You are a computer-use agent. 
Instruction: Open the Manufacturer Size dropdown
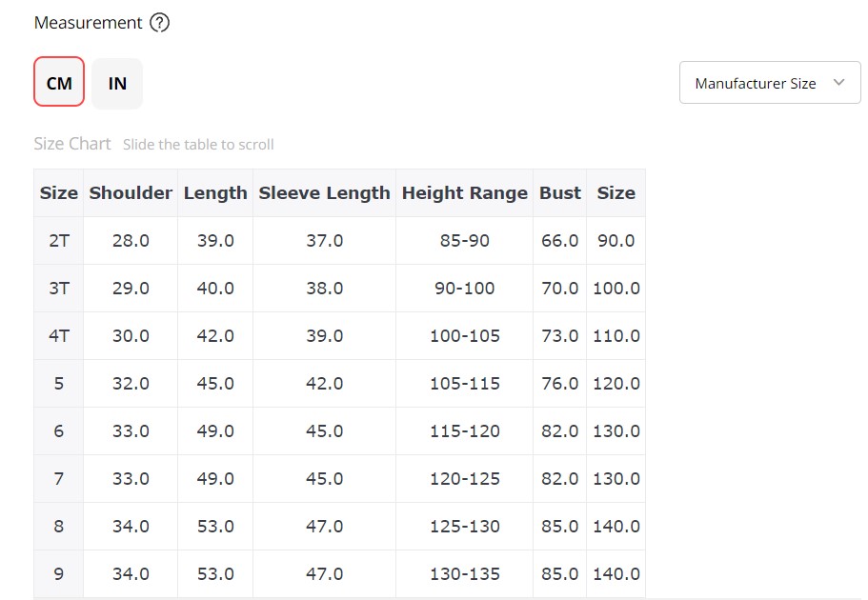770,83
